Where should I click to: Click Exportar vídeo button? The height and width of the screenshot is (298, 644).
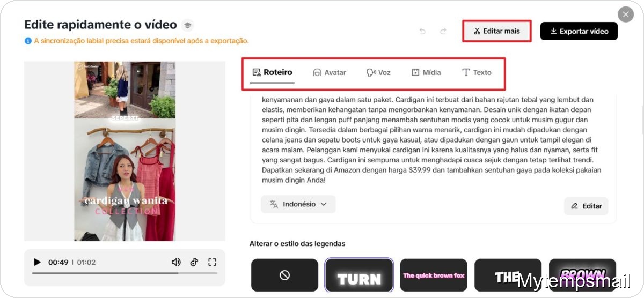579,31
